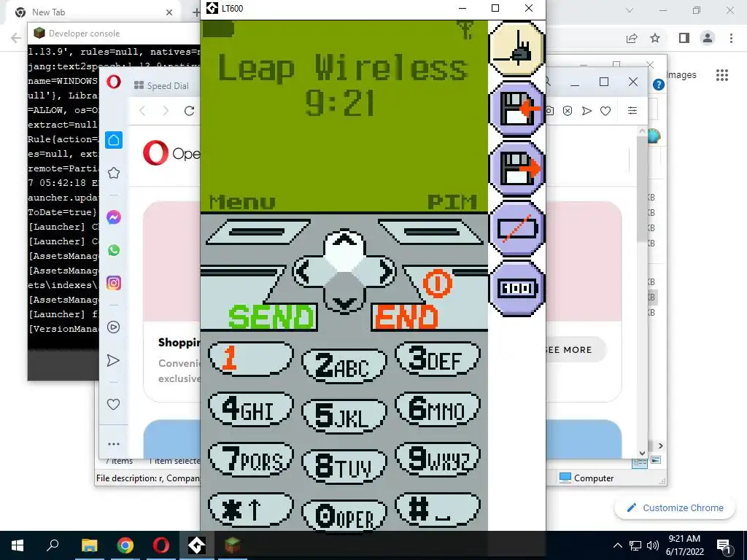Tap the right soft key on phone
747x560 pixels.
(432, 232)
